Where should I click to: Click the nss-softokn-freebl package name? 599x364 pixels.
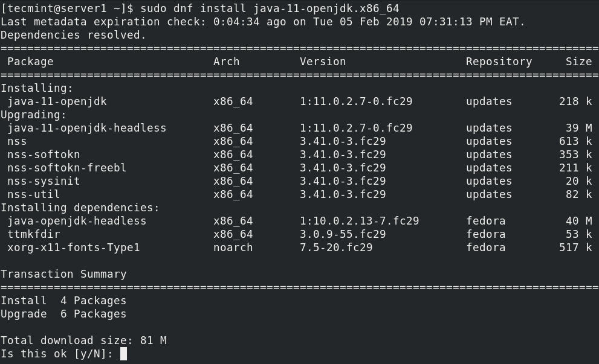(x=66, y=168)
